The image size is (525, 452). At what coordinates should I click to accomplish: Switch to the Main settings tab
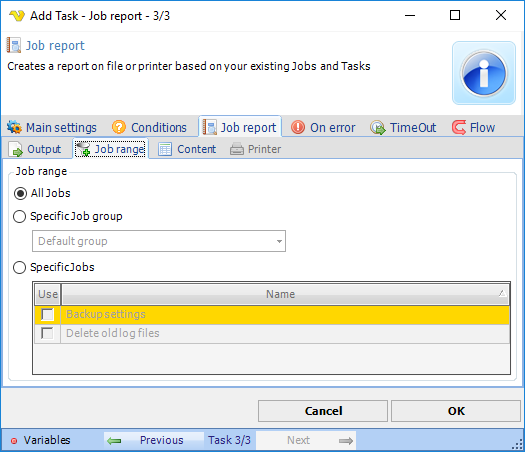(x=52, y=128)
